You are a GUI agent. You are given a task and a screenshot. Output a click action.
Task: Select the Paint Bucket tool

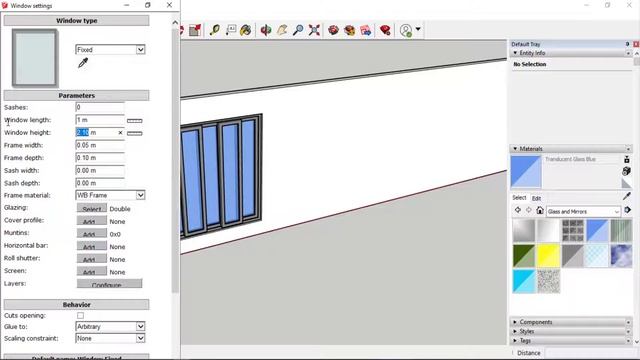[246, 30]
